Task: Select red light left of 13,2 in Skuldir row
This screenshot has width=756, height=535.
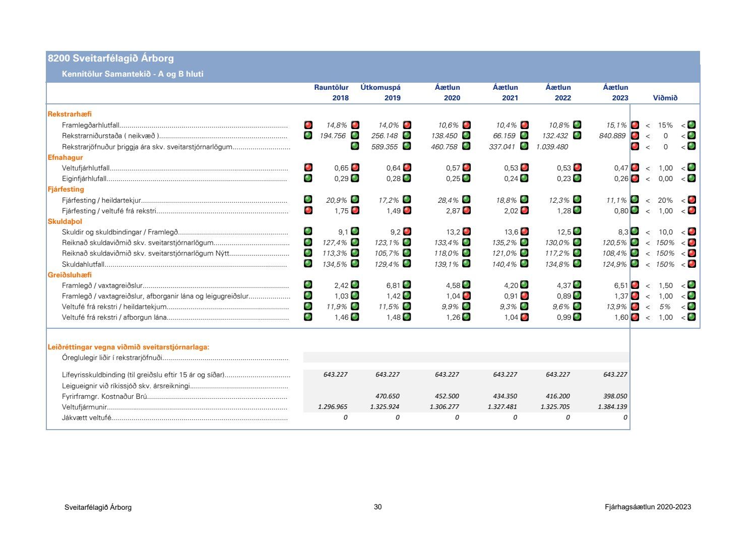Action: [x=407, y=231]
